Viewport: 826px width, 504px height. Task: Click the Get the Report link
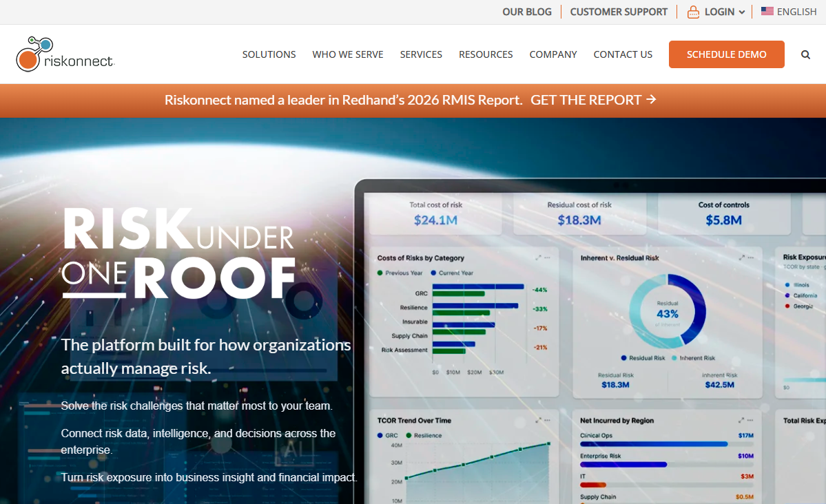tap(593, 100)
